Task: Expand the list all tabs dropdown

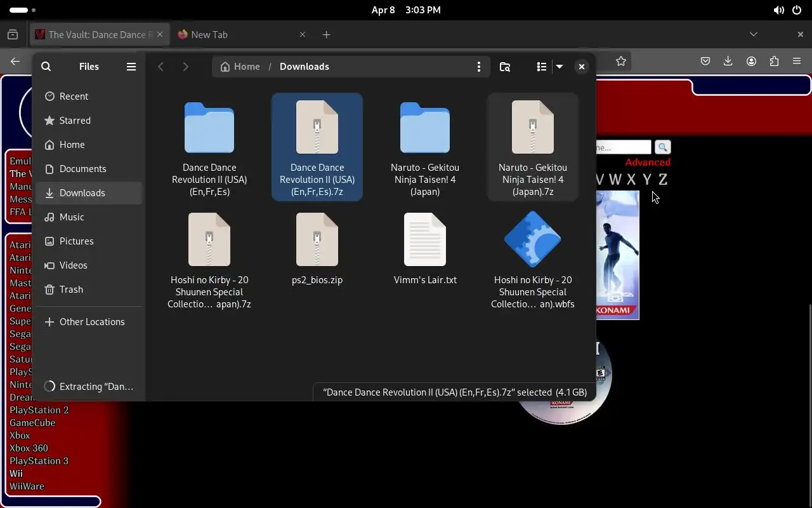Action: click(754, 34)
